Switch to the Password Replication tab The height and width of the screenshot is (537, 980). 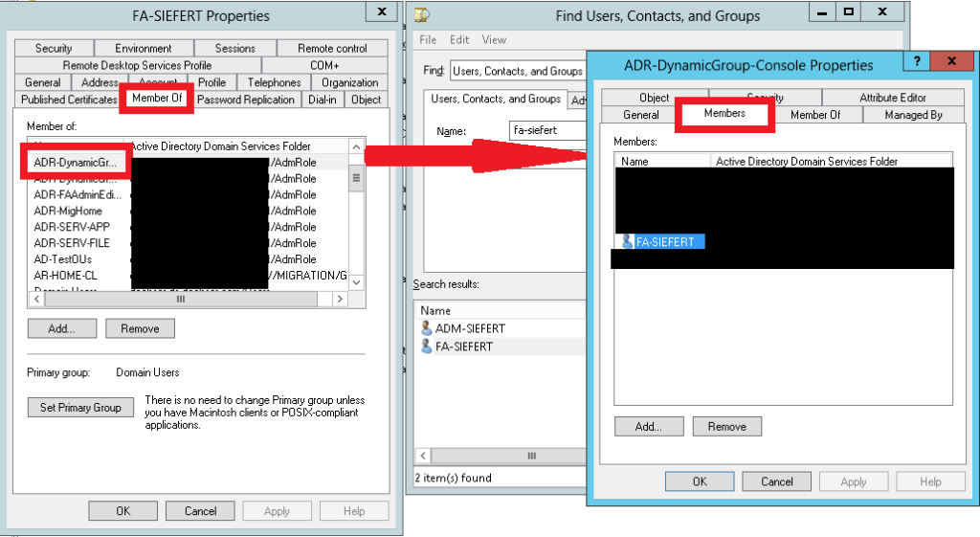point(246,100)
